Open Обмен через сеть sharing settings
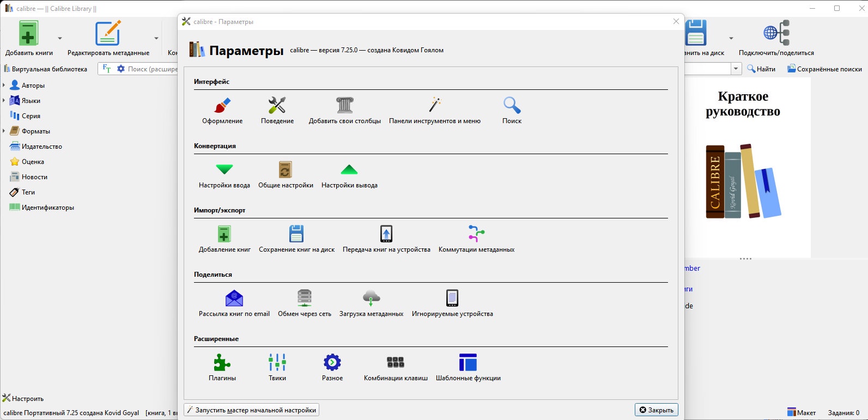Image resolution: width=868 pixels, height=420 pixels. point(305,303)
